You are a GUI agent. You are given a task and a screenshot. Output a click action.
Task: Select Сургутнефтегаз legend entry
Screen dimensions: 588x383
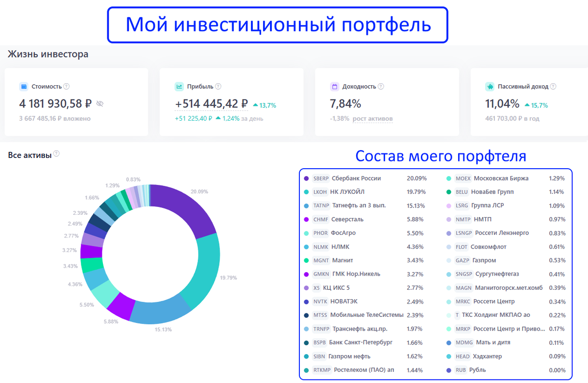pos(507,274)
